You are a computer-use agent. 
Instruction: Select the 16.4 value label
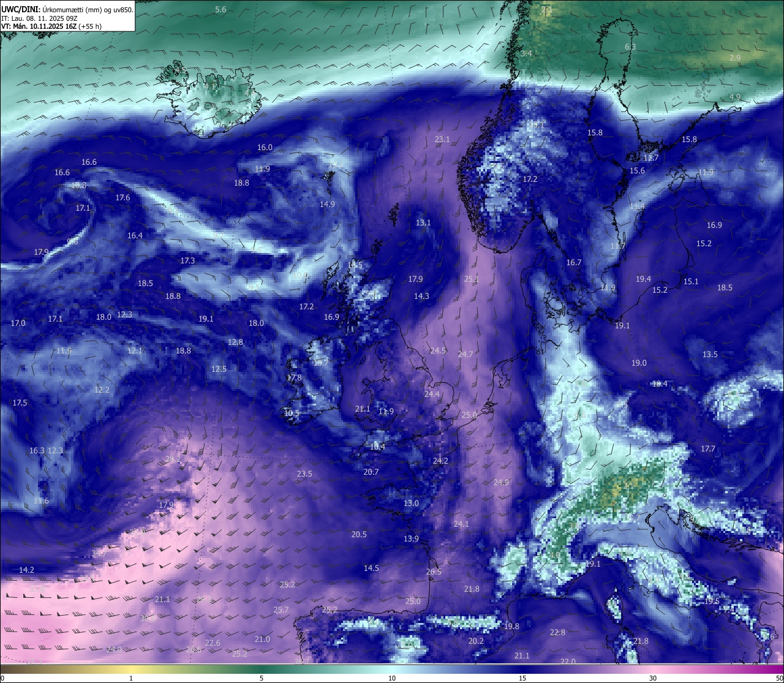[135, 236]
